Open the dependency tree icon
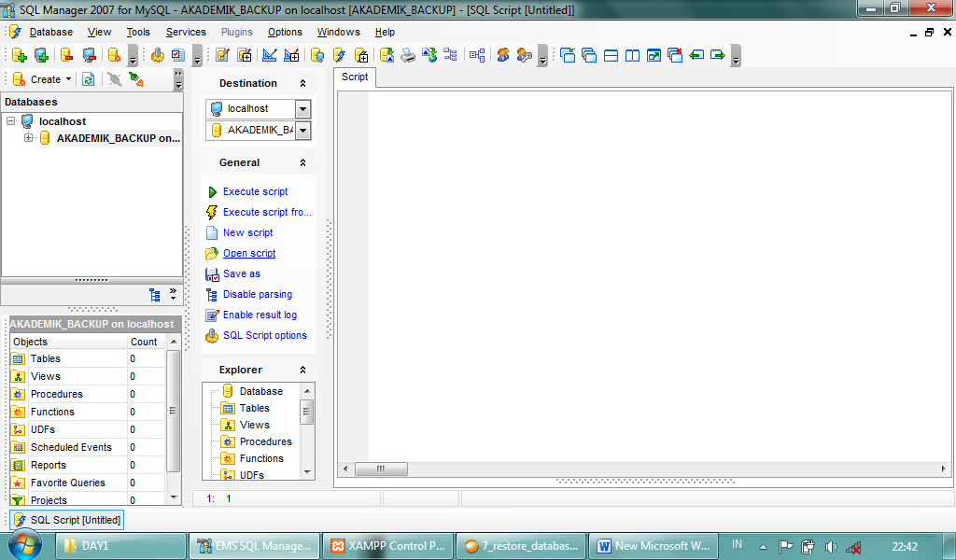This screenshot has height=560, width=956. [450, 55]
